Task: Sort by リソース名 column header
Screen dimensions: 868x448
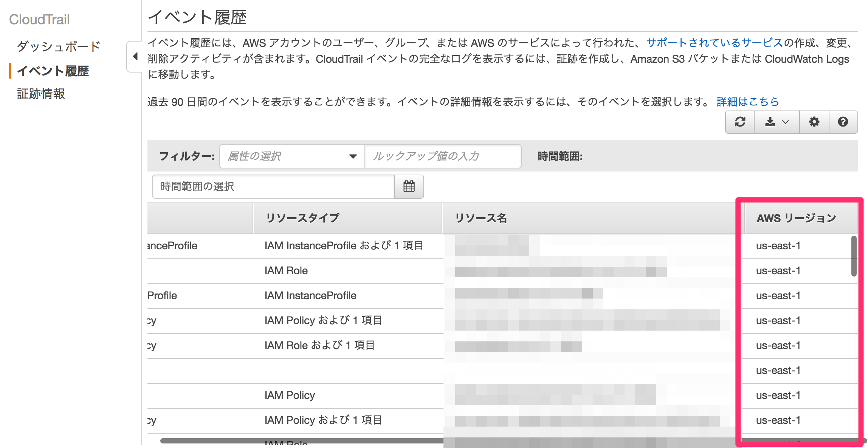Action: point(593,218)
